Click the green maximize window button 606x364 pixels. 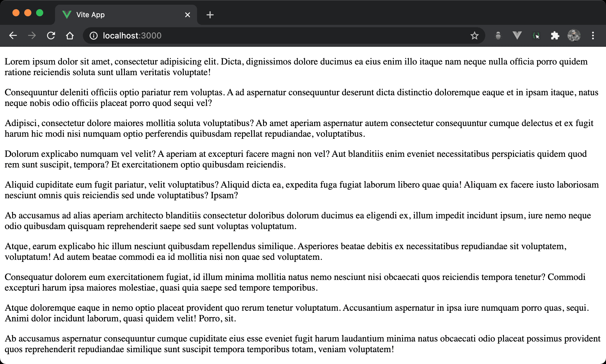tap(40, 13)
